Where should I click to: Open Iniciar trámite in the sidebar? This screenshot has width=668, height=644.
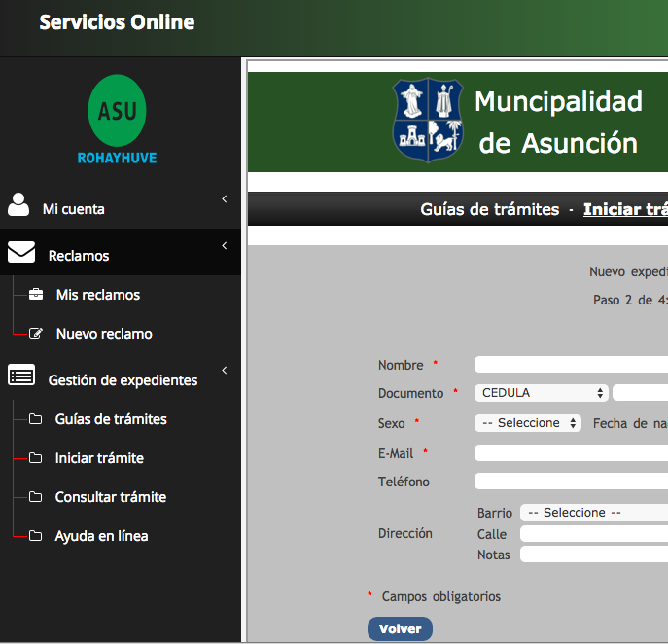point(99,458)
